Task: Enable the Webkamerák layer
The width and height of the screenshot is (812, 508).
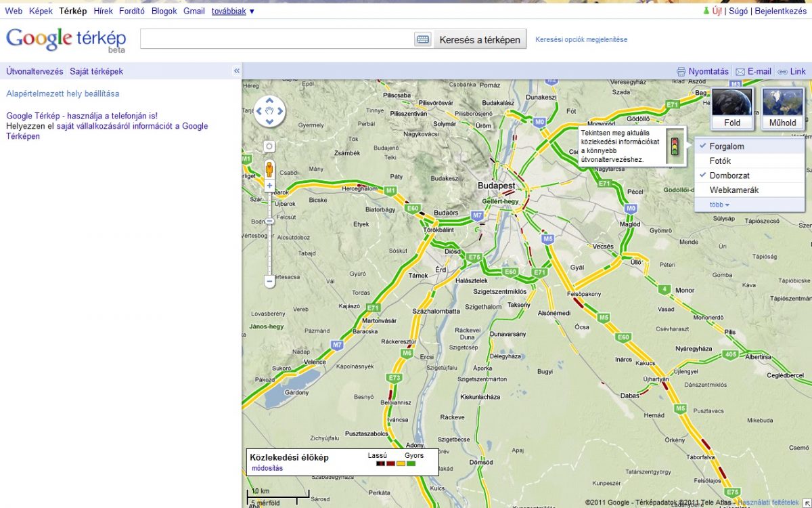Action: point(734,190)
